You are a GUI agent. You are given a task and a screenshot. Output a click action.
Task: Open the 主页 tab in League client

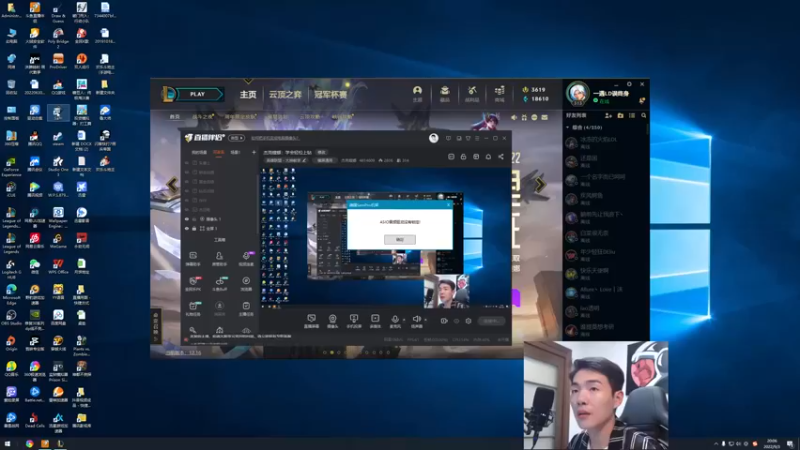248,94
